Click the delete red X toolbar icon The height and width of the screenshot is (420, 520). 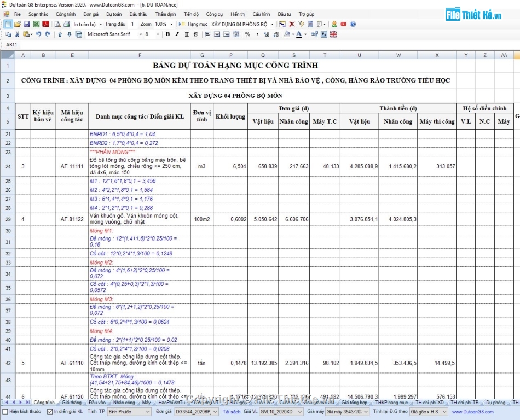click(x=292, y=24)
